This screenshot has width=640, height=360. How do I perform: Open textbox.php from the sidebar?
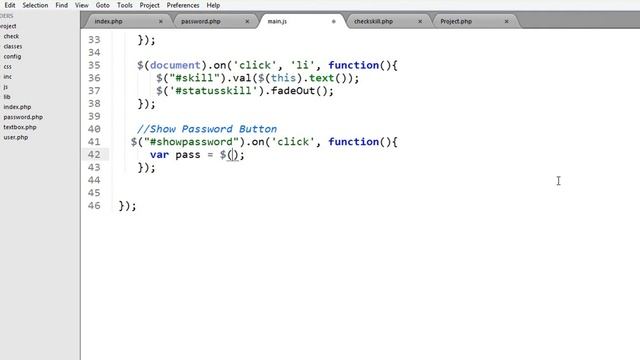pyautogui.click(x=20, y=127)
